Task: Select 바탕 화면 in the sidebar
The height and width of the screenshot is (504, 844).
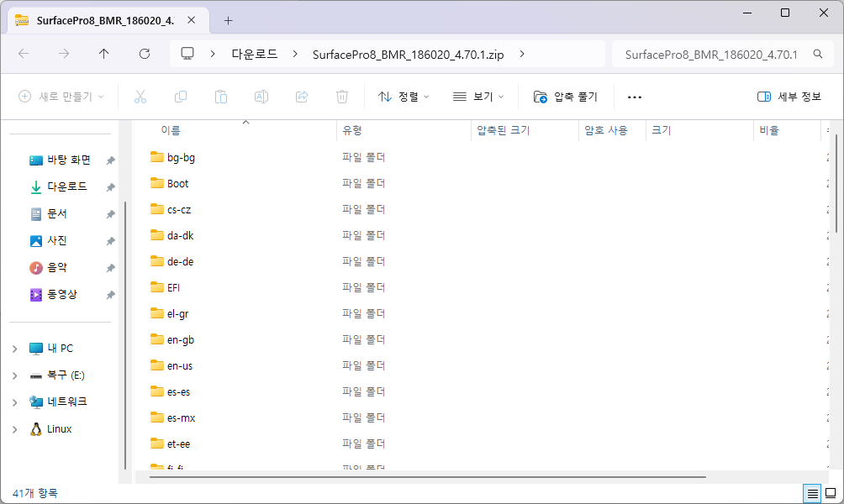Action: [68, 160]
